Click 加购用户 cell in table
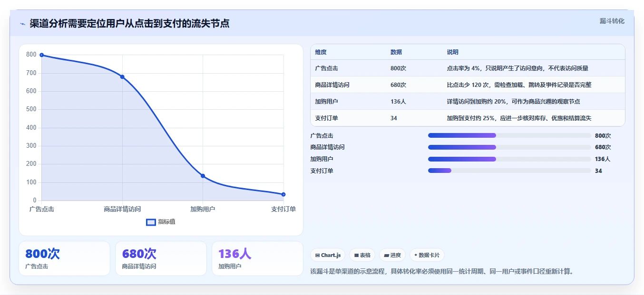 [x=326, y=101]
